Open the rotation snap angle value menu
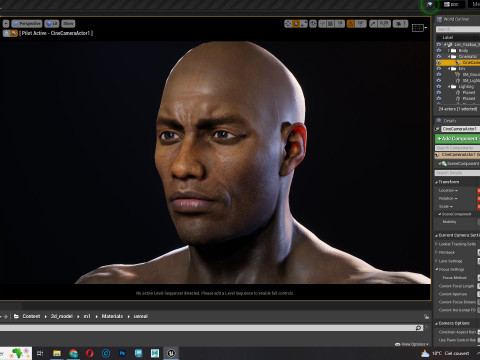 (x=360, y=24)
